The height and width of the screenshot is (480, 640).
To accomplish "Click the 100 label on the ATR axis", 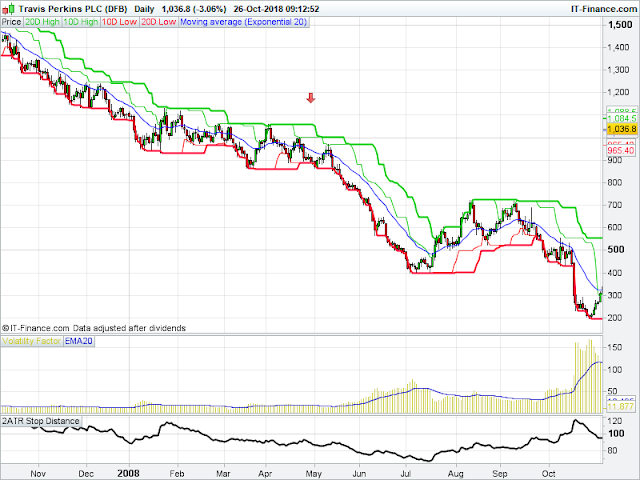I will pyautogui.click(x=616, y=433).
